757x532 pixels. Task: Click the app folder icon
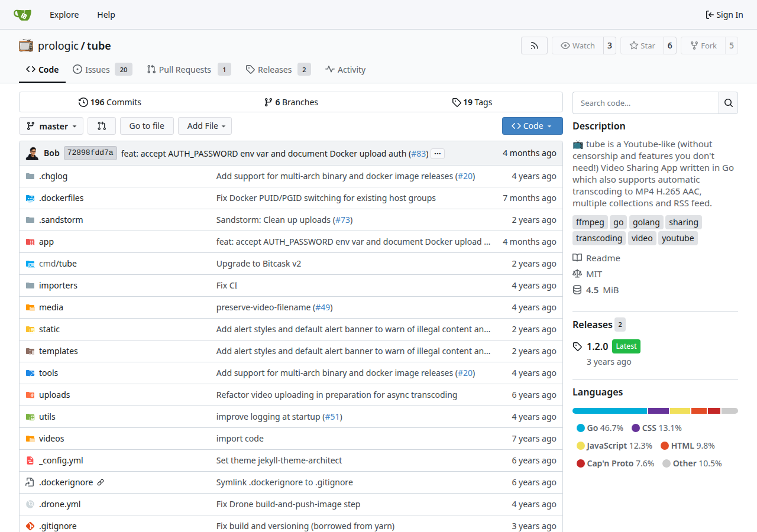30,242
